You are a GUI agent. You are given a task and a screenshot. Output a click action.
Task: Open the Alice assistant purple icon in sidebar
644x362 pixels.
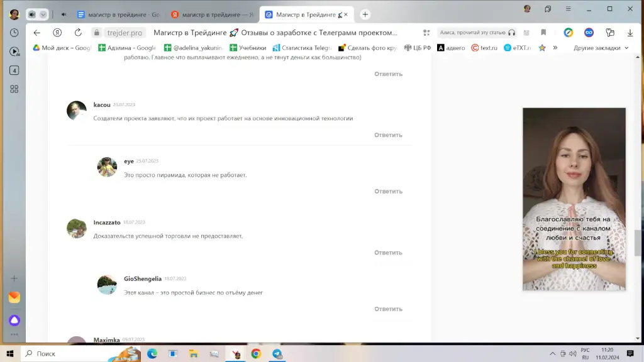tap(14, 320)
